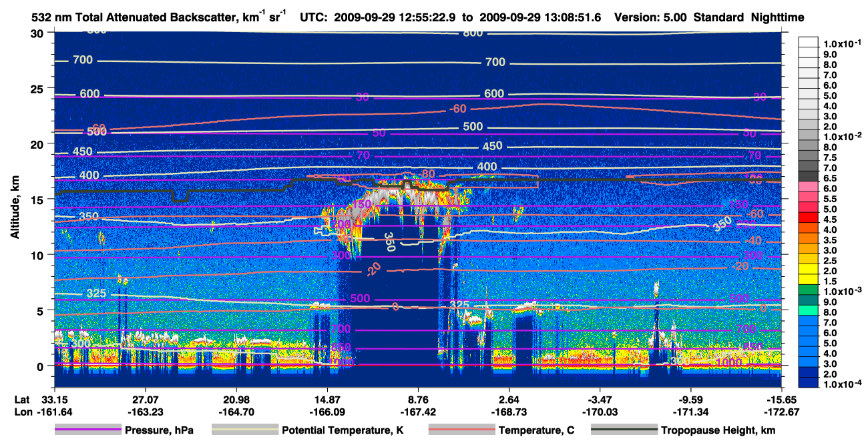The image size is (868, 445).
Task: Click the Temperature, C legend line sample
Action: (461, 431)
